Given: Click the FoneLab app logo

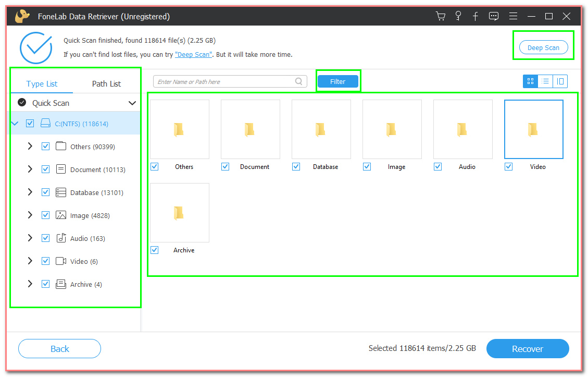Looking at the screenshot, I should pyautogui.click(x=22, y=16).
